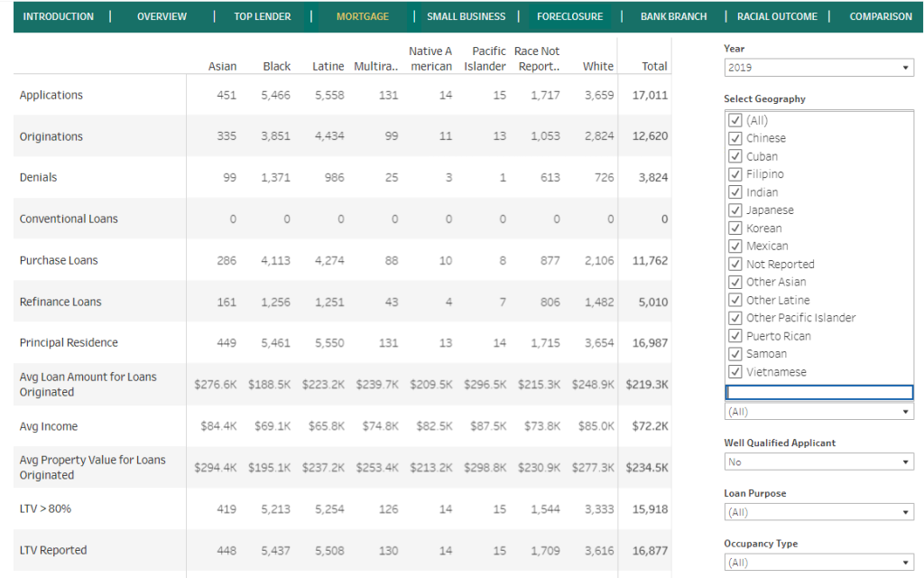Viewport: 924px width, 578px height.
Task: Toggle the Puerto Rican checkbox
Action: pos(735,336)
